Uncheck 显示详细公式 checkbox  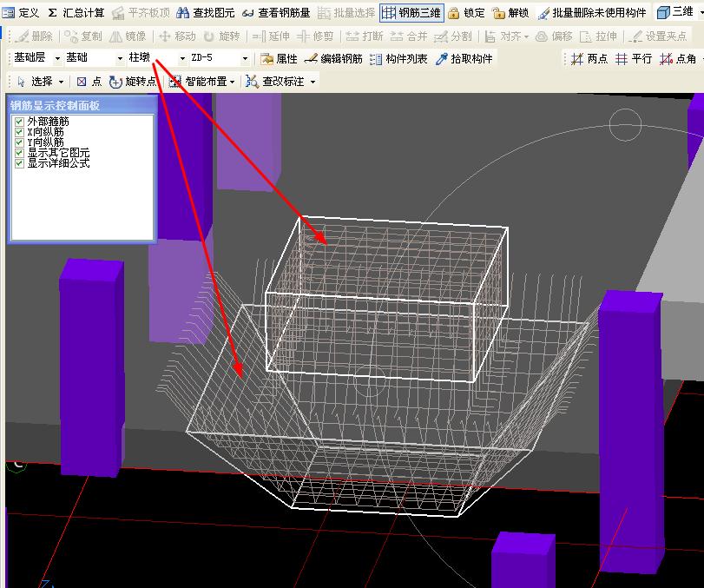19,163
